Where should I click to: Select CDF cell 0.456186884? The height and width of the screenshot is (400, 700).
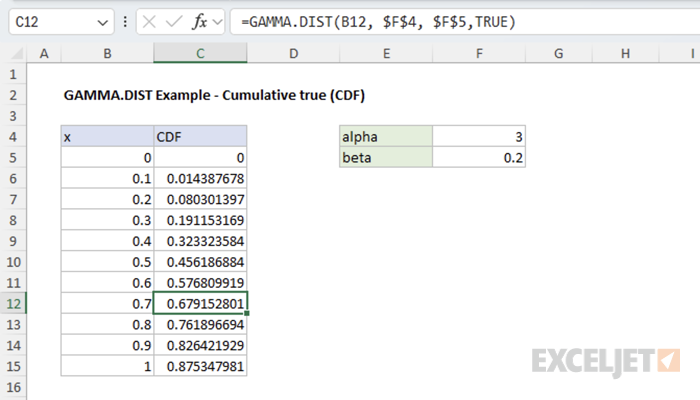pos(200,262)
